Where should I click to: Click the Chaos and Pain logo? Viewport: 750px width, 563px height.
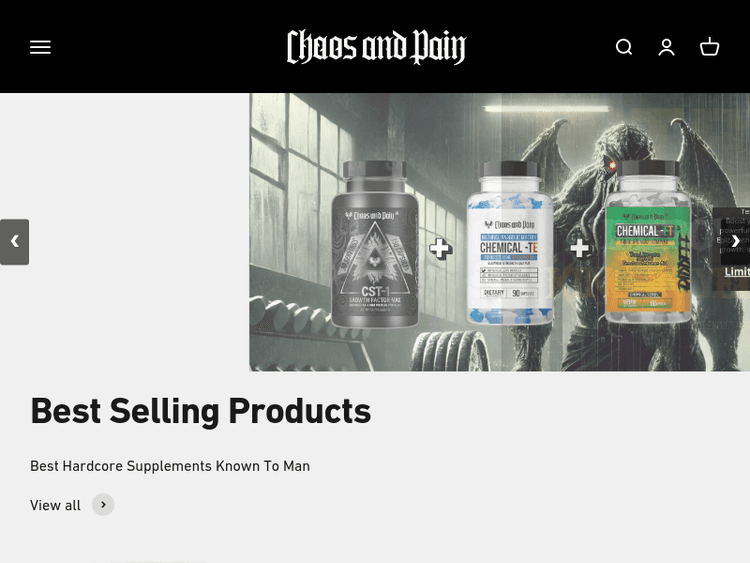click(376, 47)
